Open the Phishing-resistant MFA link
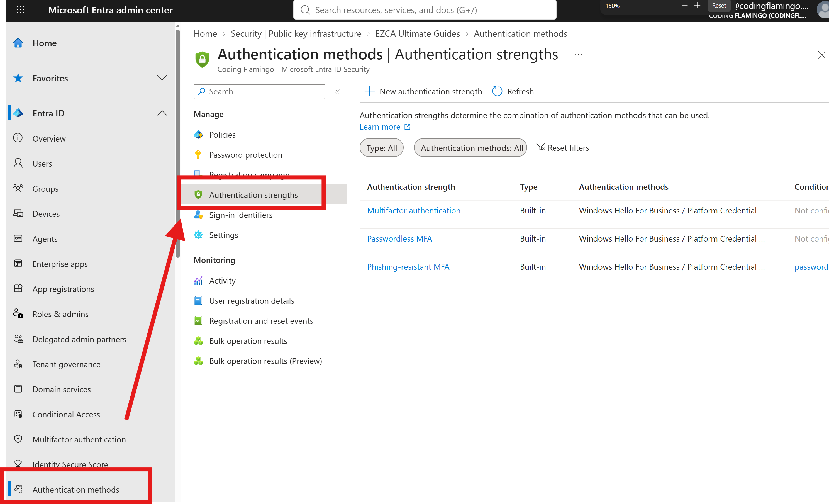 (408, 267)
